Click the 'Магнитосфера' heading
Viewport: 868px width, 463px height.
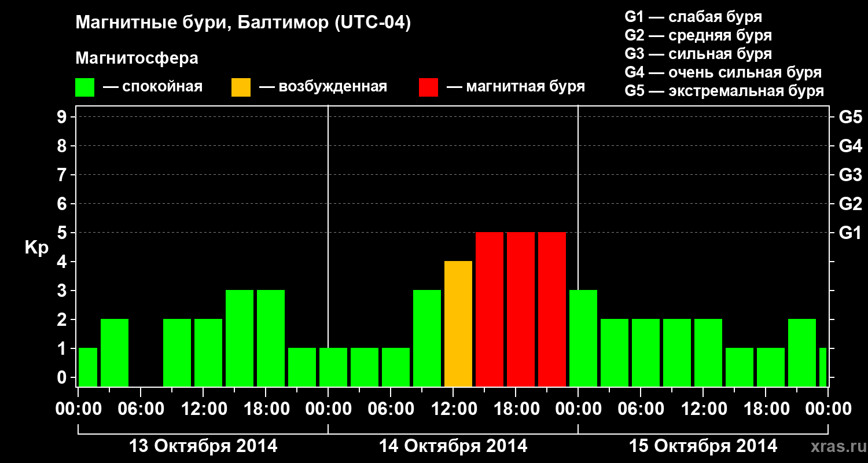coord(137,58)
